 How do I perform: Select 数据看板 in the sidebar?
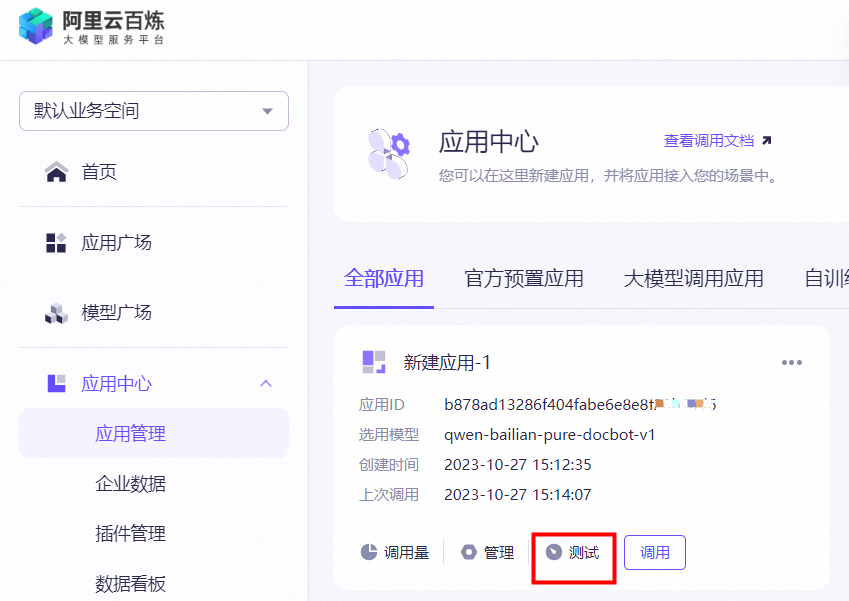pyautogui.click(x=130, y=584)
